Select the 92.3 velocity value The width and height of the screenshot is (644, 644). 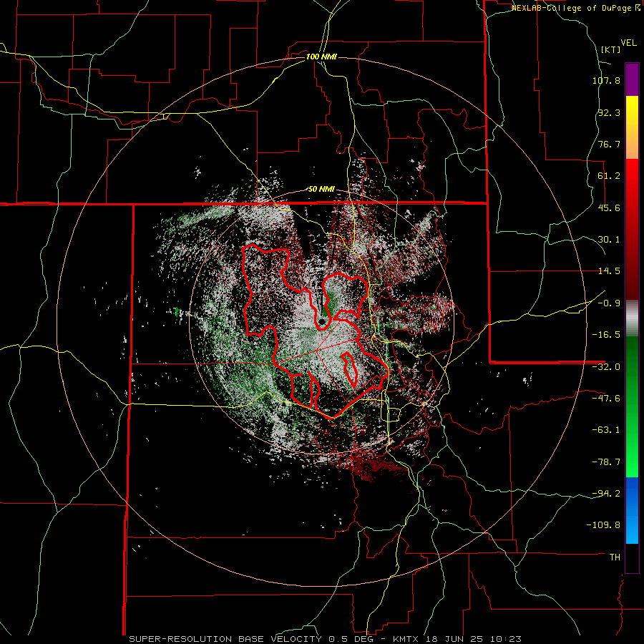click(609, 112)
